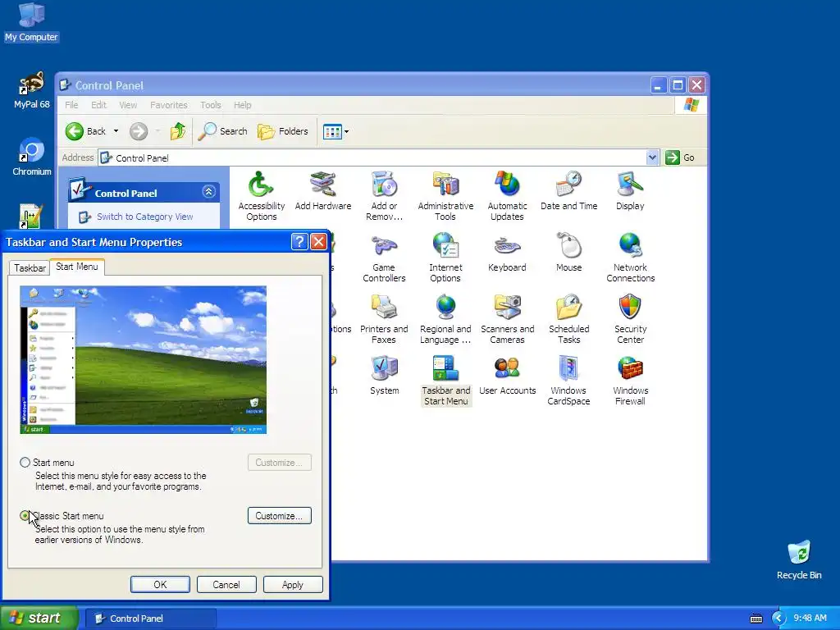This screenshot has height=630, width=840.
Task: Open Windows CardSpace icon
Action: tap(568, 381)
